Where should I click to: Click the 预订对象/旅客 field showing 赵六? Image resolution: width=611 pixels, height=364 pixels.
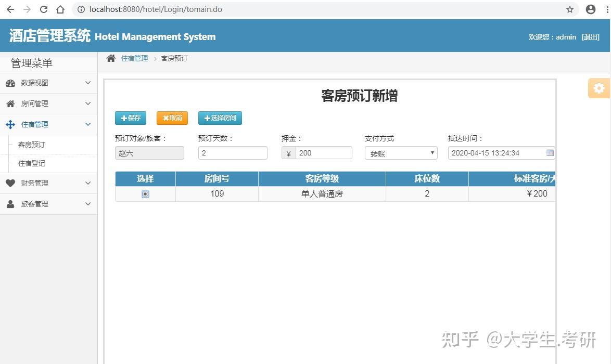[150, 153]
